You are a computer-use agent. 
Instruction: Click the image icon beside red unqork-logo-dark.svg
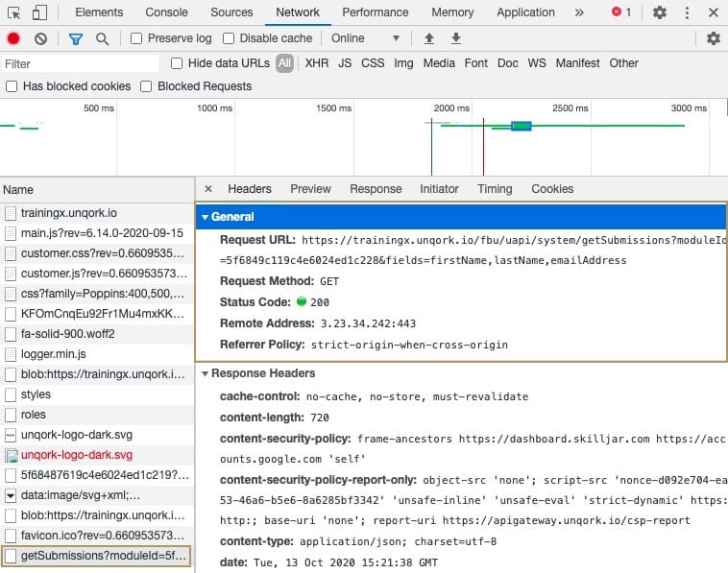pyautogui.click(x=12, y=456)
